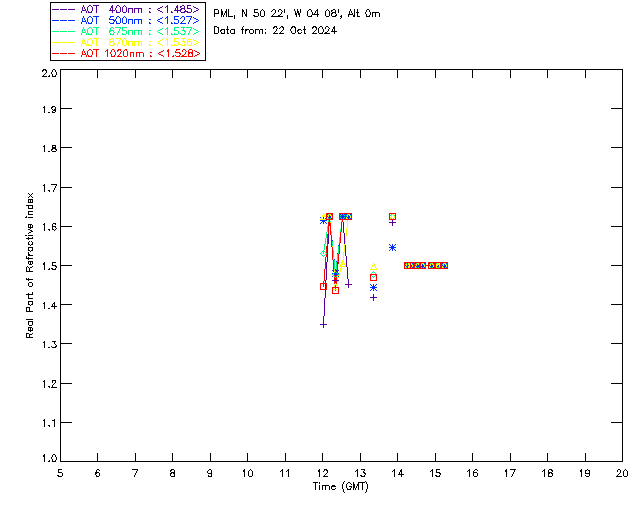Click legend entry AOT 675nm <1.537>
640x512 pixels.
click(126, 31)
